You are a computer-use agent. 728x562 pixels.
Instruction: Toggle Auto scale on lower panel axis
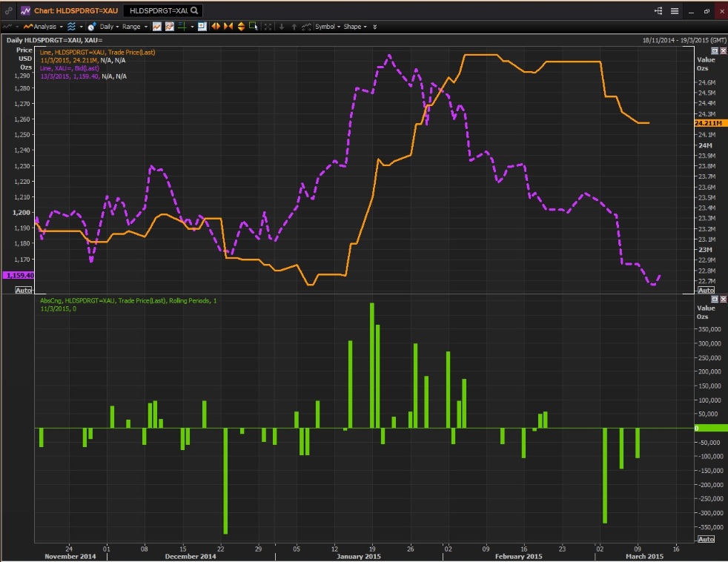click(x=706, y=538)
